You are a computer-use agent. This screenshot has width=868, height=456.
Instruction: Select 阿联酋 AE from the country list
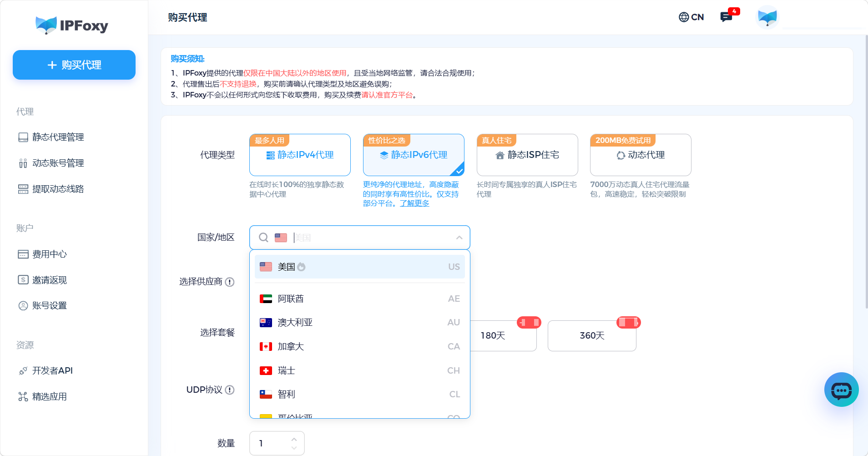(359, 299)
